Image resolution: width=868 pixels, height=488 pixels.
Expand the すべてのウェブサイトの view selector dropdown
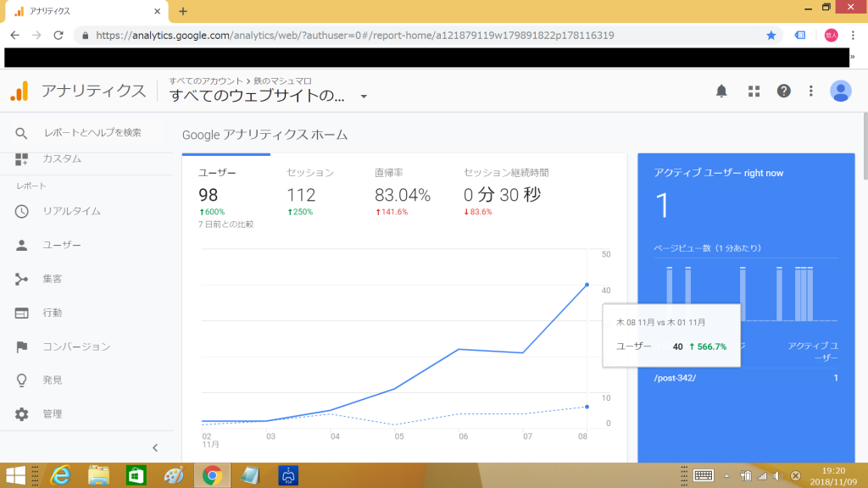(x=364, y=97)
